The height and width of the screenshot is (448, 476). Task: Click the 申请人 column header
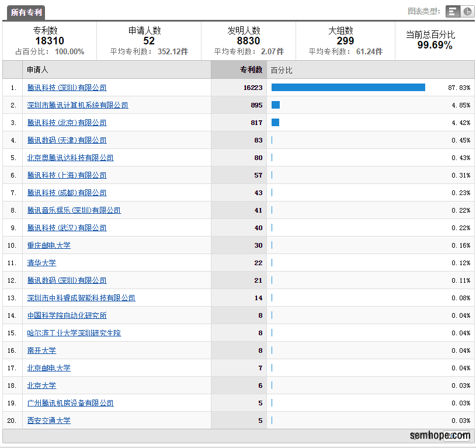[35, 70]
